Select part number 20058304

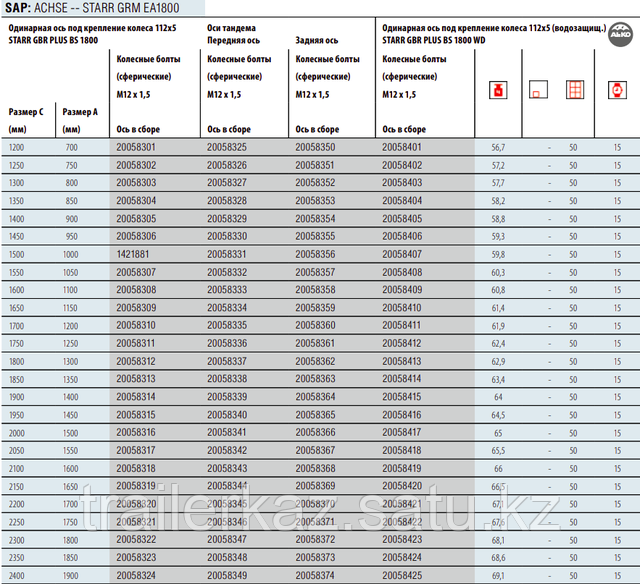pos(136,200)
